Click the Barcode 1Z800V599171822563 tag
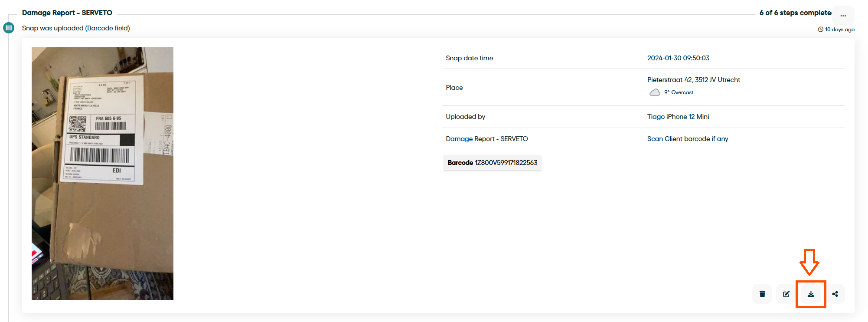 coord(493,163)
